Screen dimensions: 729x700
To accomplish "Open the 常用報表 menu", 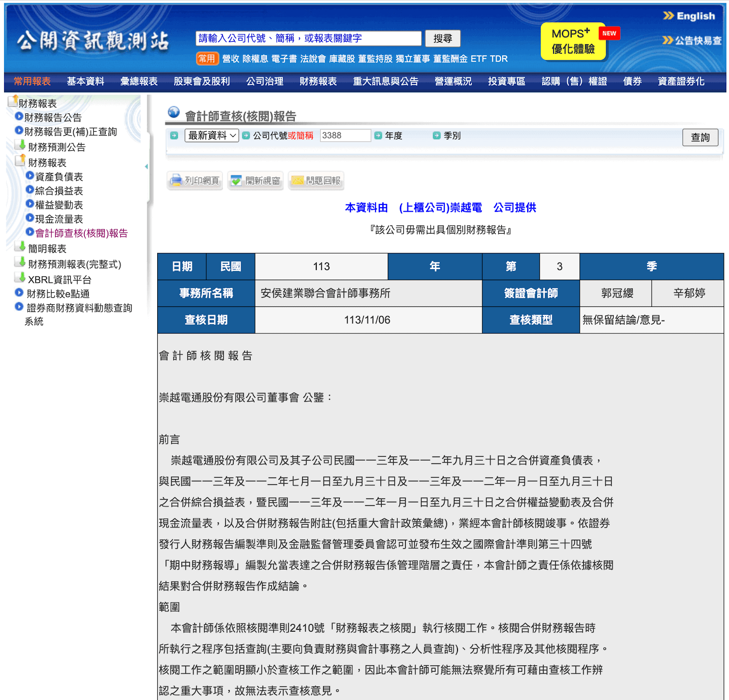I will (32, 82).
